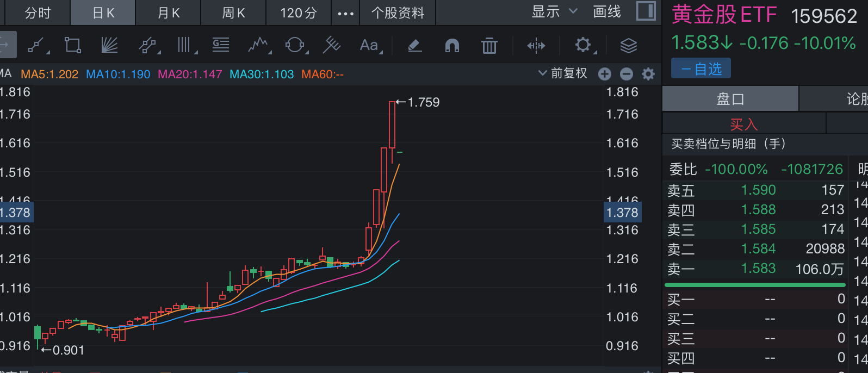Open the layers stack icon

point(629,46)
